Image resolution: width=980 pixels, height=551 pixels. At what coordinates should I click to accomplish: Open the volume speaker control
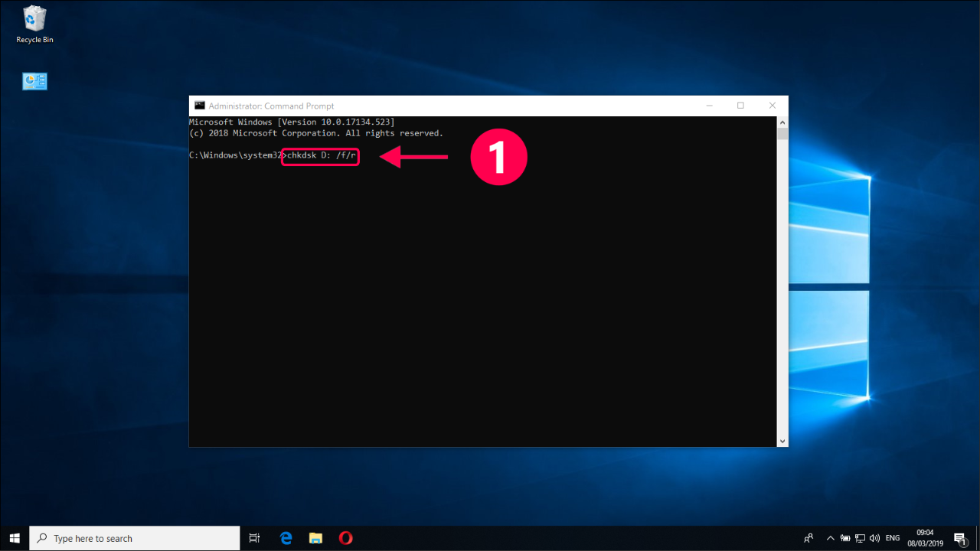874,538
